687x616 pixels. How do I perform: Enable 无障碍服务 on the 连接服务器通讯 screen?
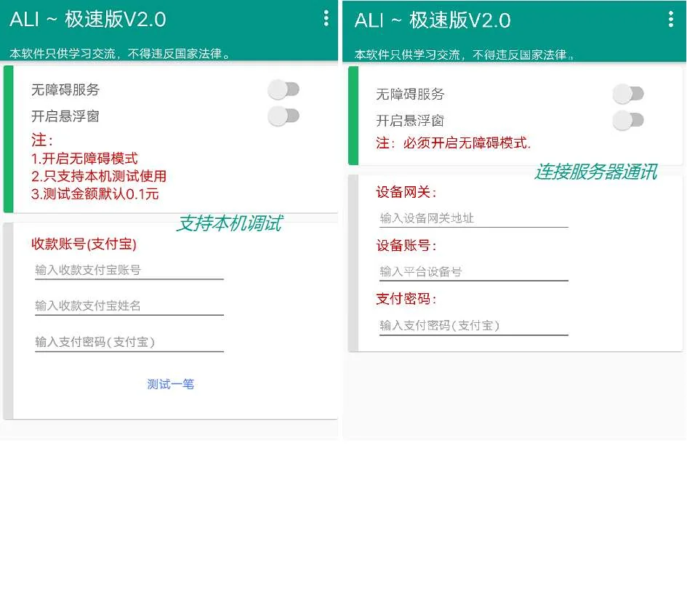(x=628, y=94)
